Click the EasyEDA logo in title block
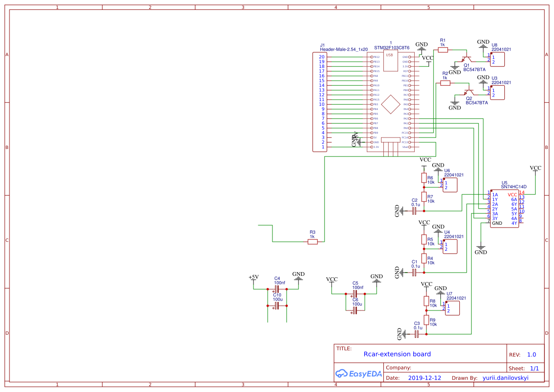 coord(359,374)
